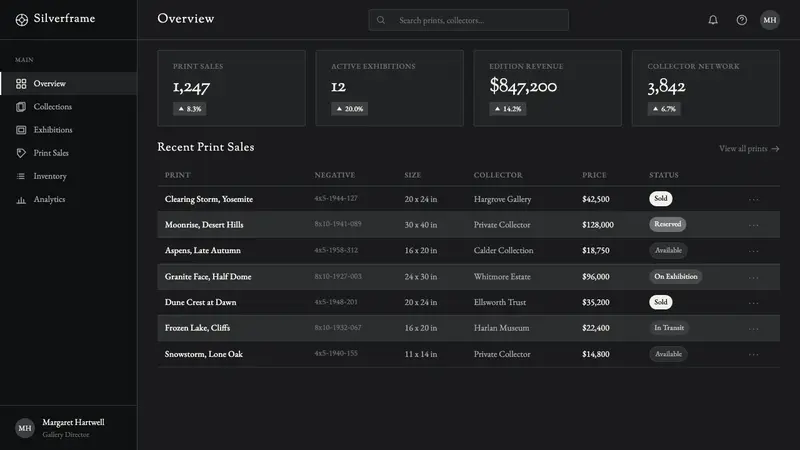Sort by the PRINT column header
This screenshot has width=800, height=450.
(x=178, y=175)
